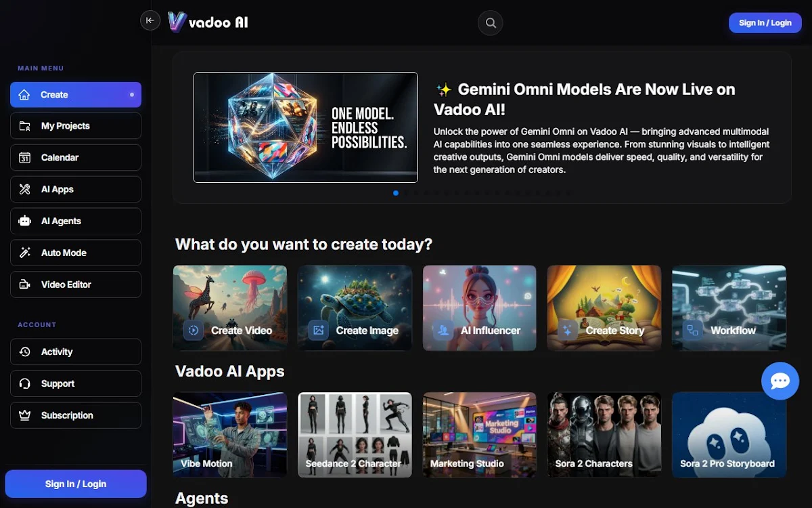The height and width of the screenshot is (508, 812).
Task: Click the sparkle icon on the Create Story card
Action: (x=568, y=331)
